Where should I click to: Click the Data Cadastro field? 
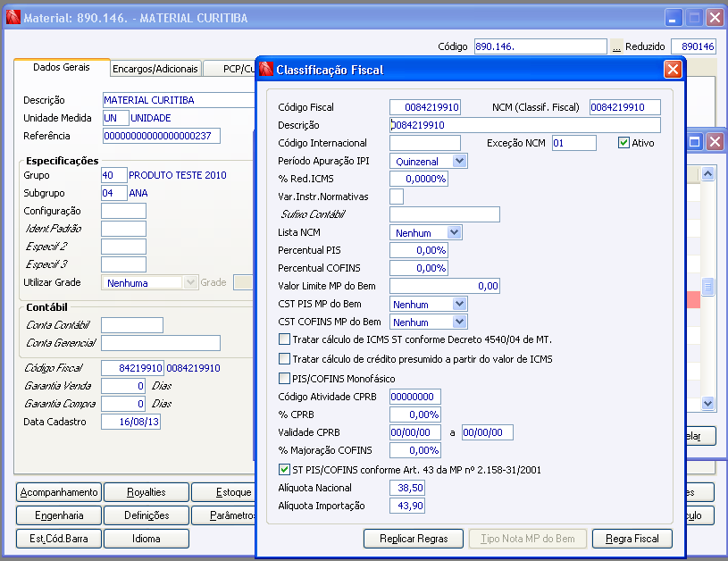tap(130, 422)
